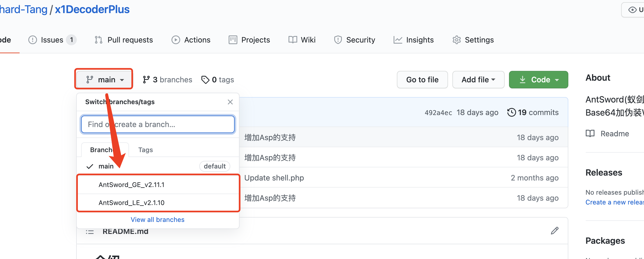Select the main branch entry
The width and height of the screenshot is (644, 259).
pos(158,166)
